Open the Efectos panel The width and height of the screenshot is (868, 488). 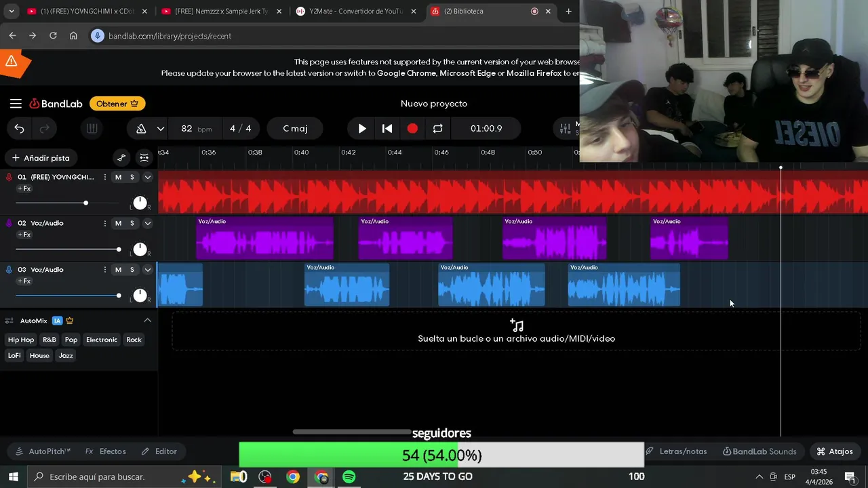(106, 451)
